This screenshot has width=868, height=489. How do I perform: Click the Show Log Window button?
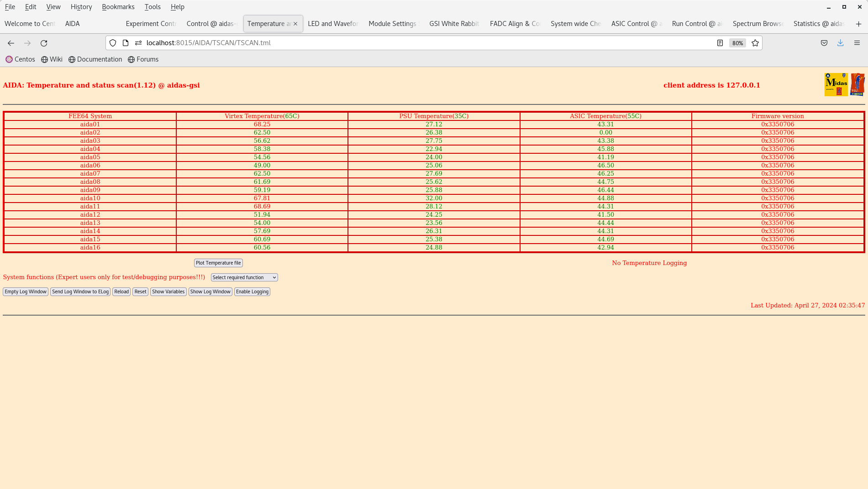click(x=210, y=291)
